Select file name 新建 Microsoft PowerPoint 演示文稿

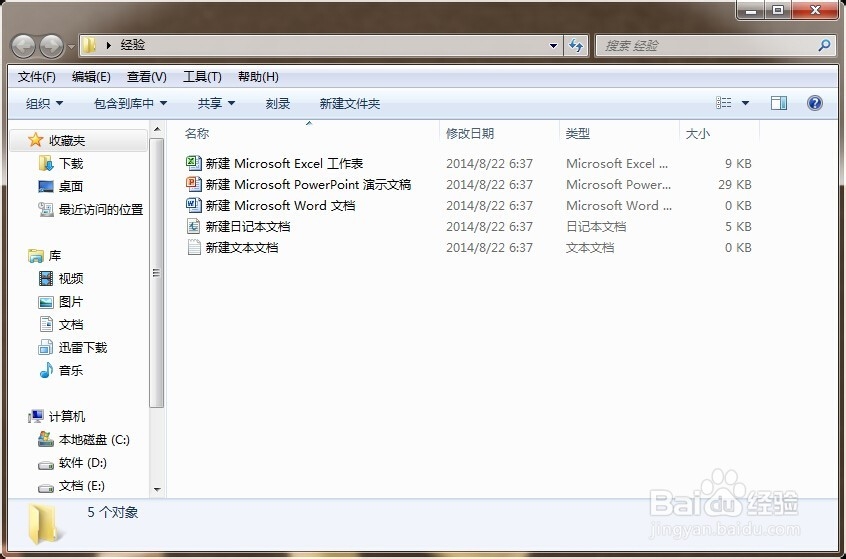pos(309,185)
